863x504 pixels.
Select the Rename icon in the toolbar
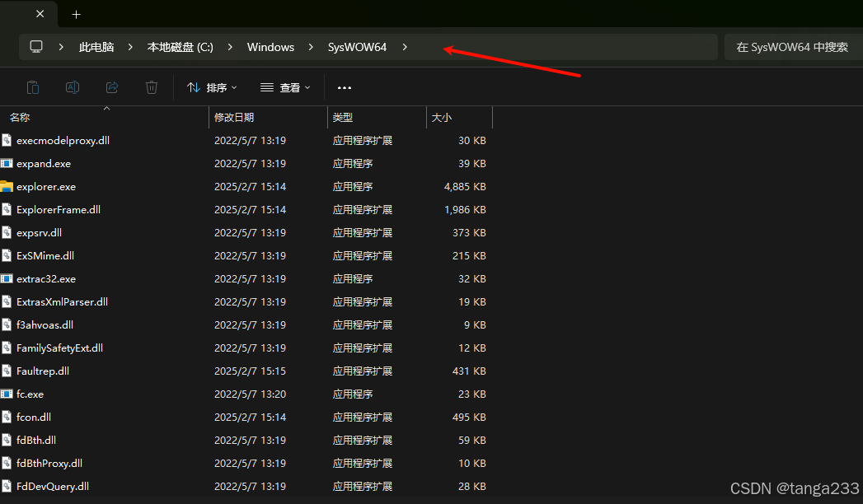click(x=73, y=86)
